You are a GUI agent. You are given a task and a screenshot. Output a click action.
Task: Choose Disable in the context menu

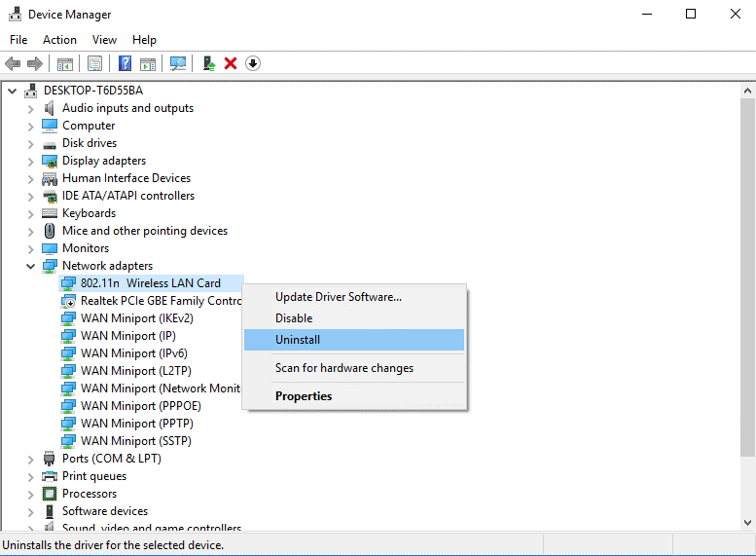pos(294,318)
